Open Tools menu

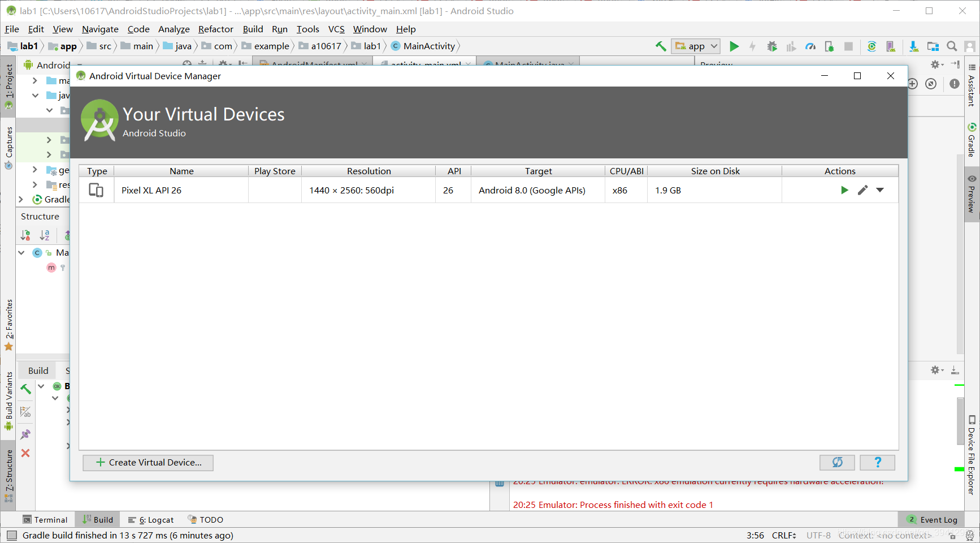pos(307,29)
